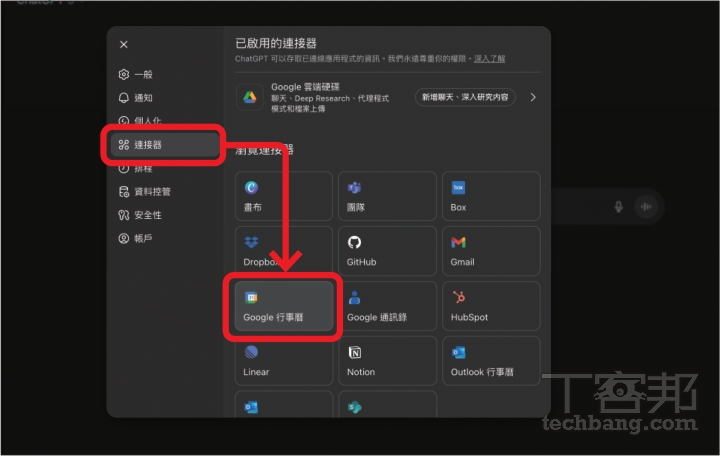Click the SharePoint icon in bottom row
This screenshot has height=456, width=720.
354,407
